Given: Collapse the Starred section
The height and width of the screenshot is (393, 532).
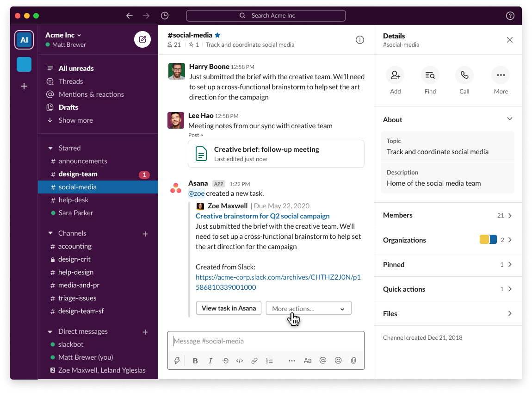Looking at the screenshot, I should tap(50, 148).
